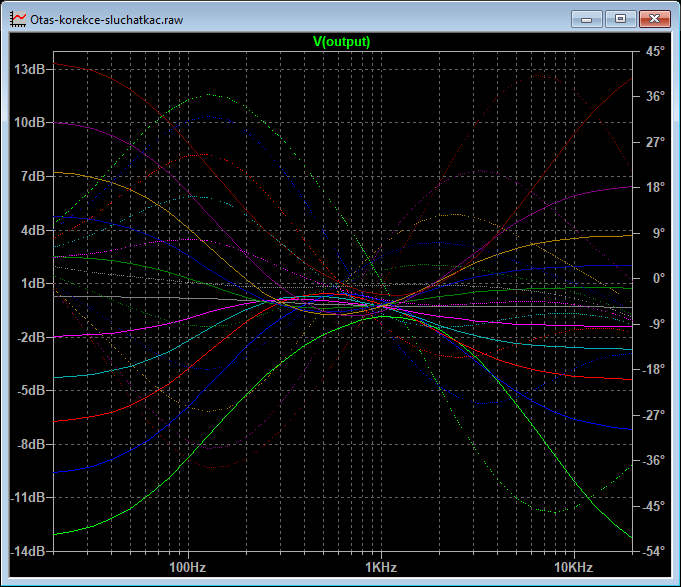Click the 10KHz frequency axis label
Image resolution: width=681 pixels, height=587 pixels.
[573, 567]
